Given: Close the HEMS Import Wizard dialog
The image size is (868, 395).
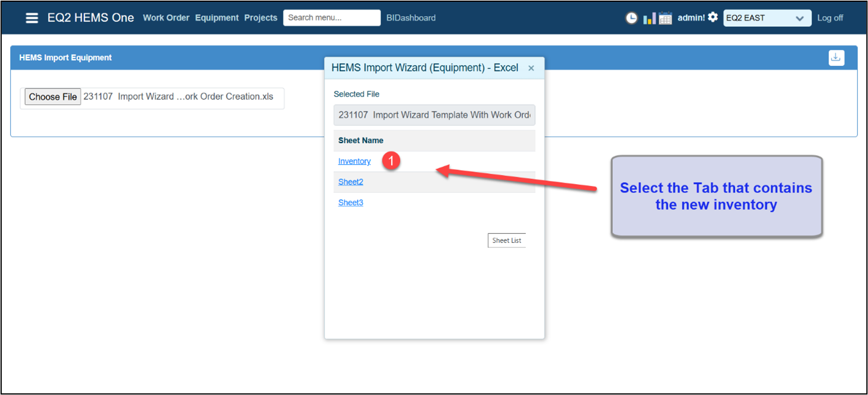Looking at the screenshot, I should [531, 68].
